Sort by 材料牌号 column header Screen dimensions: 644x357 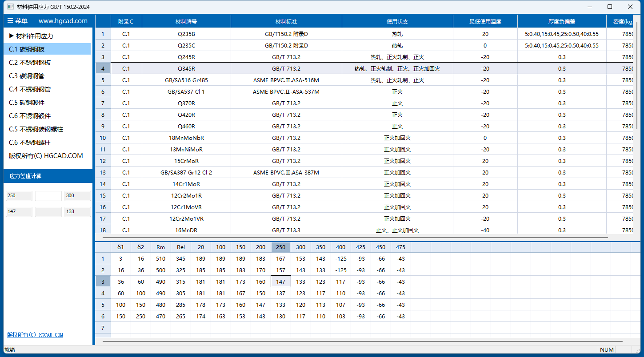point(186,21)
